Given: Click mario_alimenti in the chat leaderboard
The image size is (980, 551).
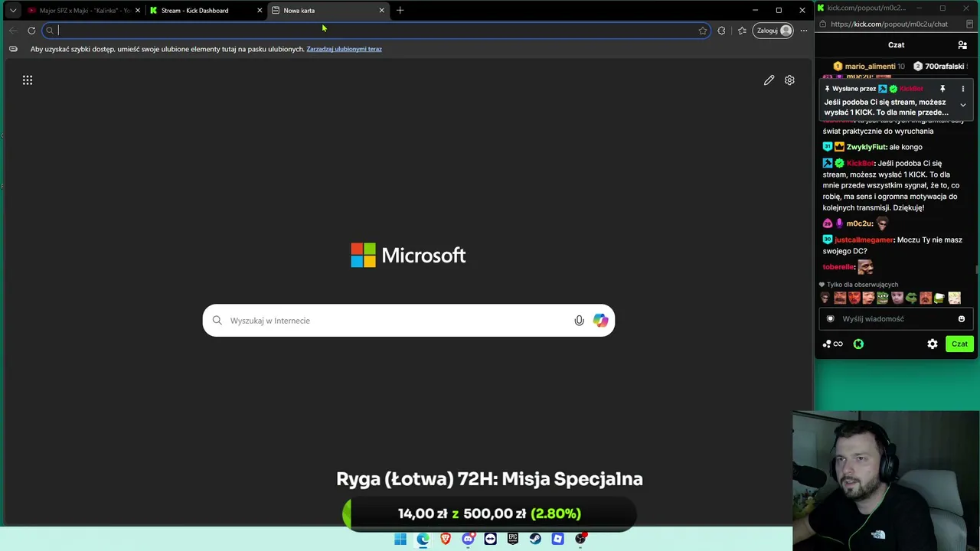Looking at the screenshot, I should tap(870, 67).
